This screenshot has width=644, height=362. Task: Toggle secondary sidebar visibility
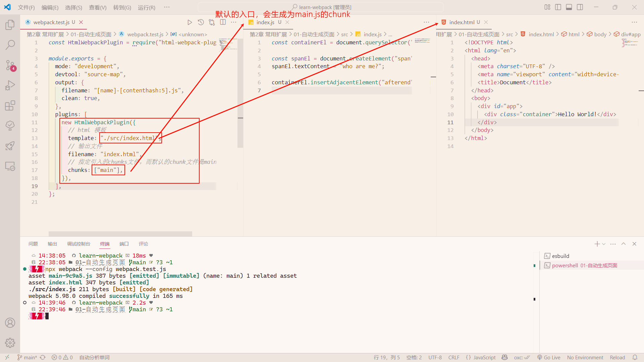coord(580,7)
